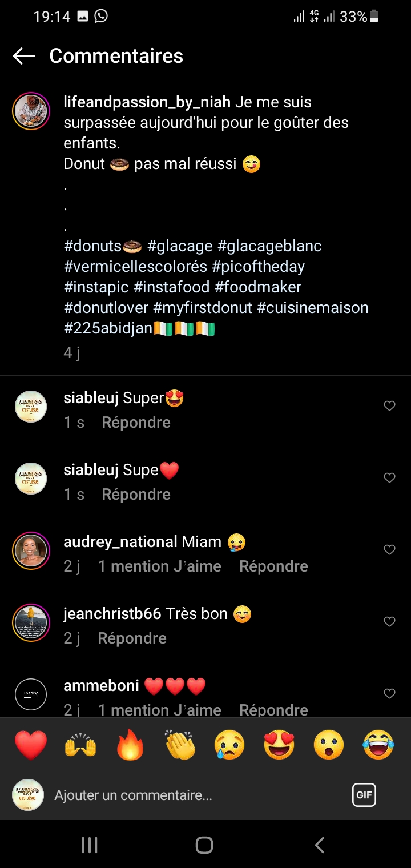Like audrey_national's Miam comment
This screenshot has height=868, width=411.
(x=389, y=550)
